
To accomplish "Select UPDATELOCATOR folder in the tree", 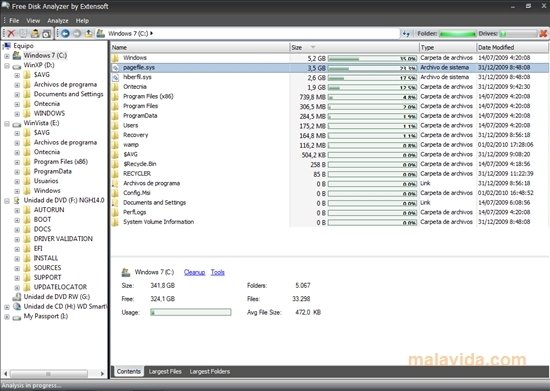I will pos(60,287).
